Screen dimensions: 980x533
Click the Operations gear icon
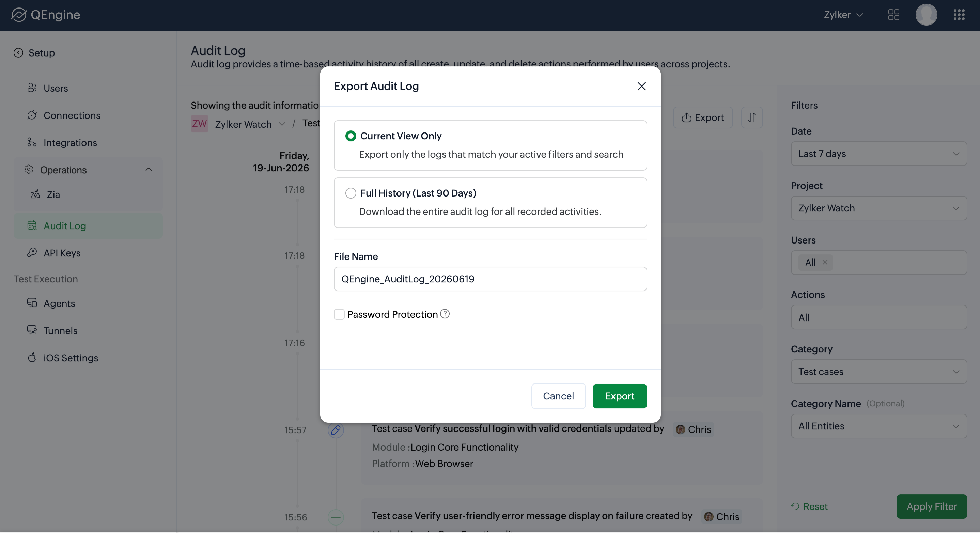point(29,170)
